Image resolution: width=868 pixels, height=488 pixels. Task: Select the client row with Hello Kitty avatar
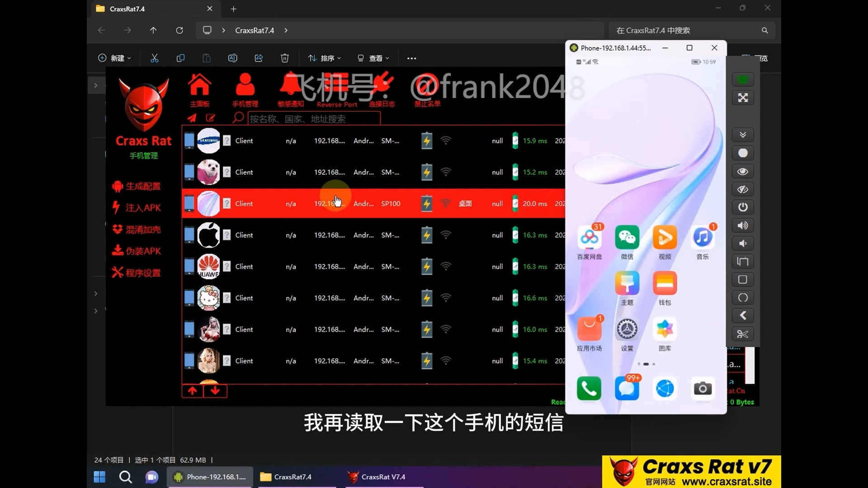[373, 298]
